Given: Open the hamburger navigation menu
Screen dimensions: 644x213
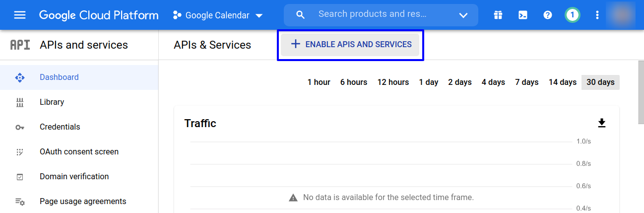Looking at the screenshot, I should click(20, 15).
